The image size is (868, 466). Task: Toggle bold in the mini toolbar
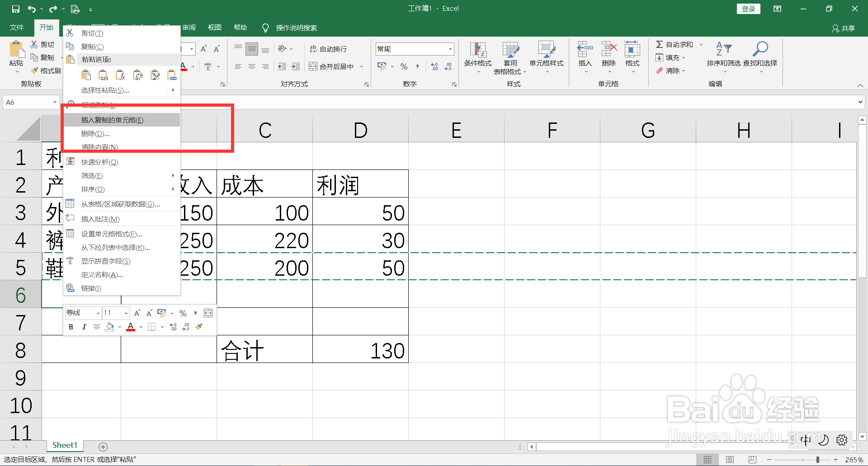71,327
